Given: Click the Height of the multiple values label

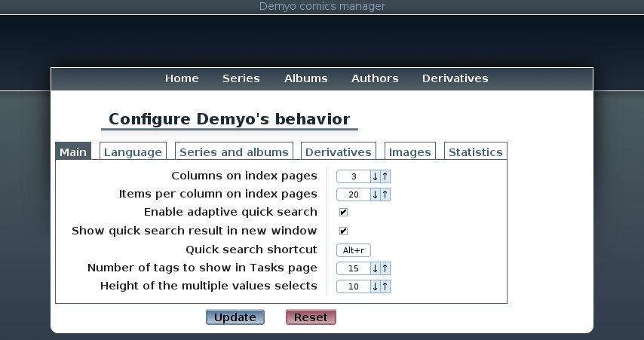Looking at the screenshot, I should (209, 286).
